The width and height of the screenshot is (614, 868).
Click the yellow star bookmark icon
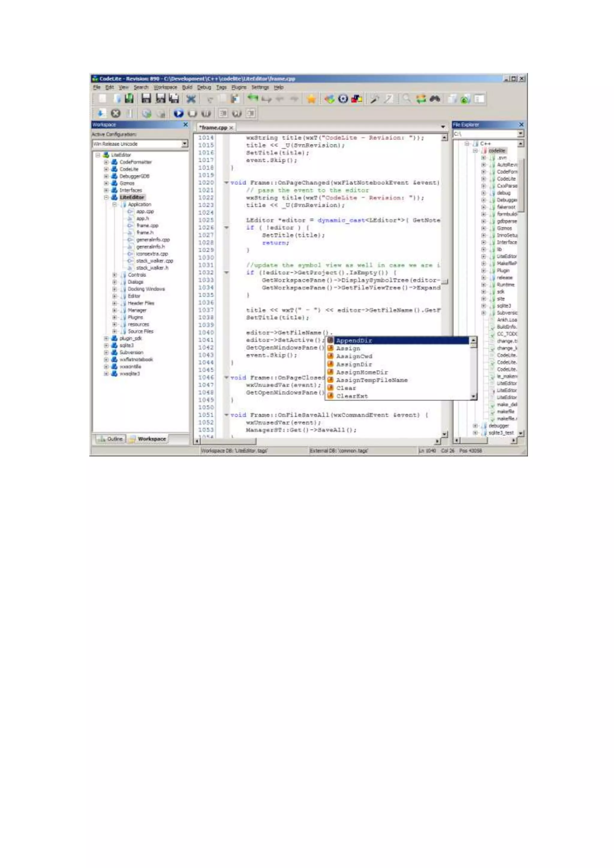tap(311, 99)
